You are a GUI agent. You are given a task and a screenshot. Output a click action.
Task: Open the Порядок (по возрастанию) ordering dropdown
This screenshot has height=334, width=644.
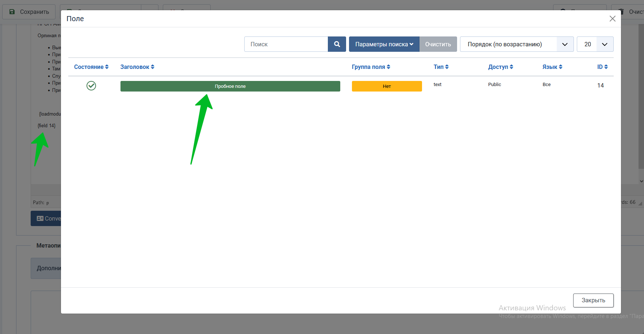click(517, 44)
